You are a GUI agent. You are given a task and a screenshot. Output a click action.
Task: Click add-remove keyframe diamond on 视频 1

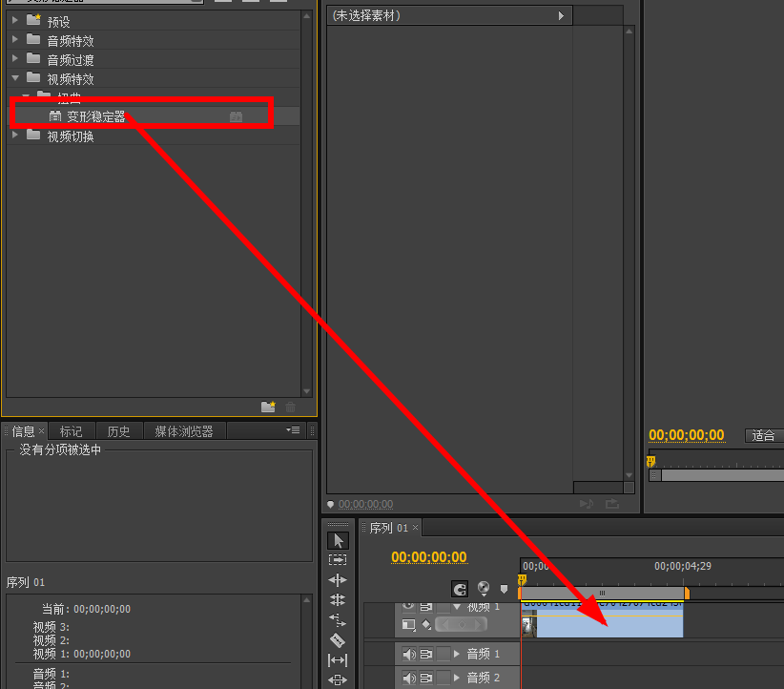(x=462, y=624)
